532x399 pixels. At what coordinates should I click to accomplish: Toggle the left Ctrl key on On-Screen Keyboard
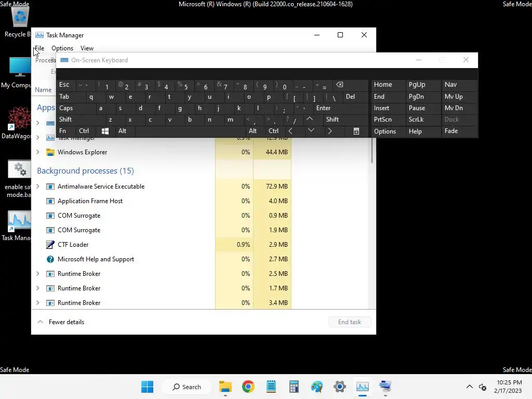click(x=86, y=131)
